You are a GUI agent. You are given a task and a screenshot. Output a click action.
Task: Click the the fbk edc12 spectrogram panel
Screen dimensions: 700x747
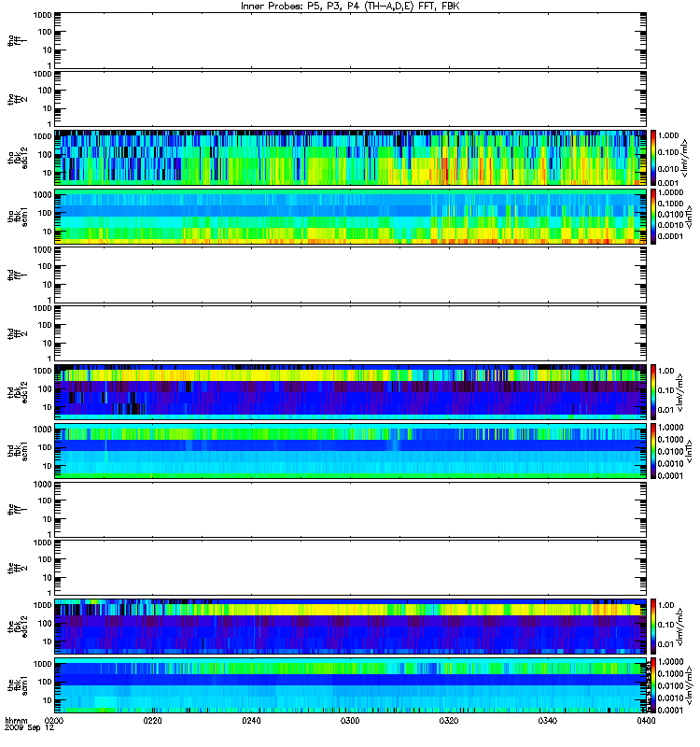pyautogui.click(x=351, y=627)
